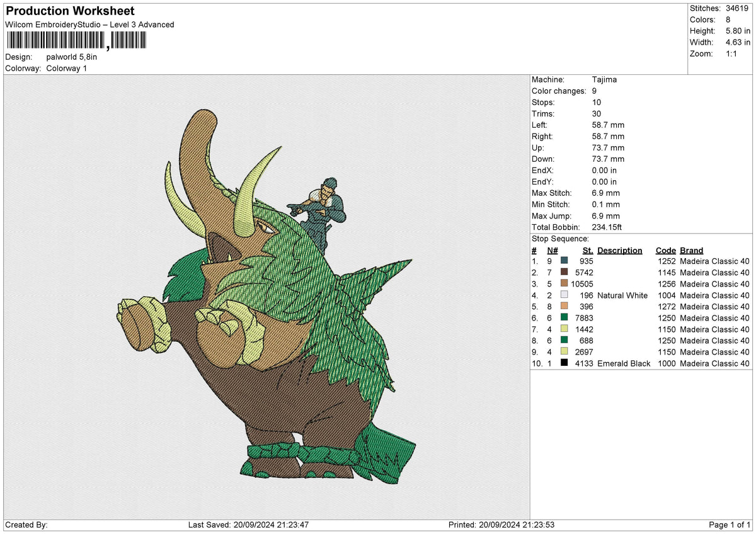Click the Stops value 10
756x534 pixels.
click(x=597, y=103)
